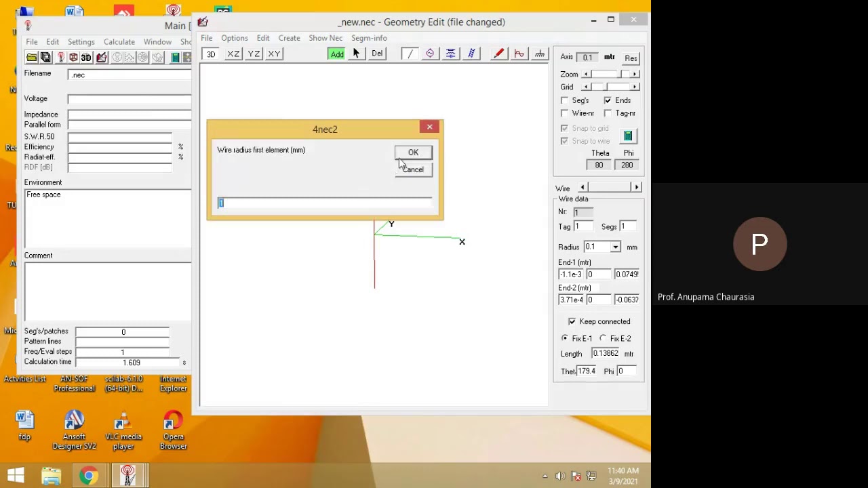The height and width of the screenshot is (488, 868).
Task: Uncheck the Ends checkbox
Action: coord(608,100)
